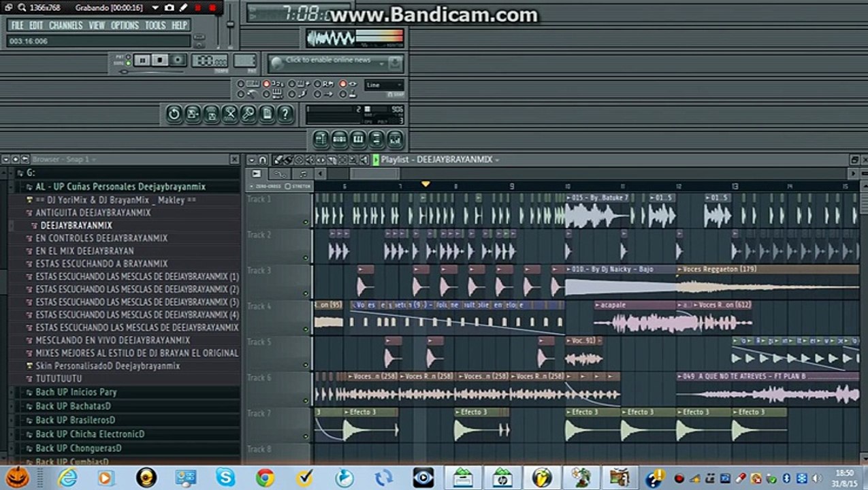Click the help question mark button
Screen dimensions: 868x490
tap(285, 114)
